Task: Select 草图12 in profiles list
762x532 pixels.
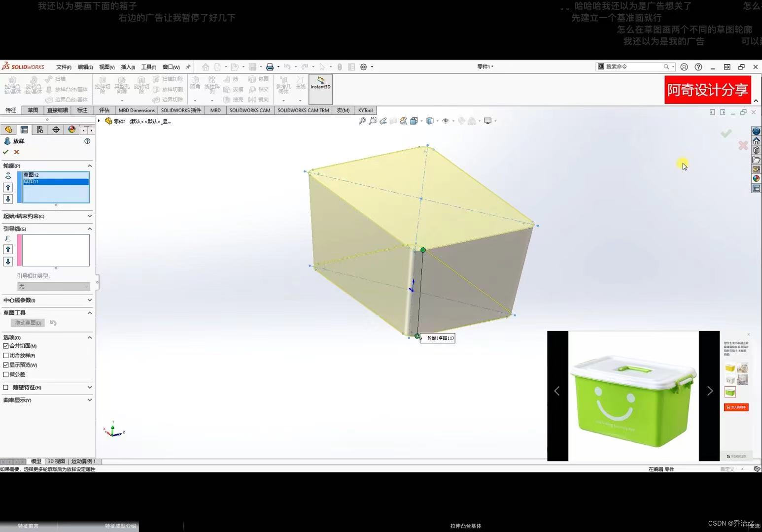Action: click(56, 175)
